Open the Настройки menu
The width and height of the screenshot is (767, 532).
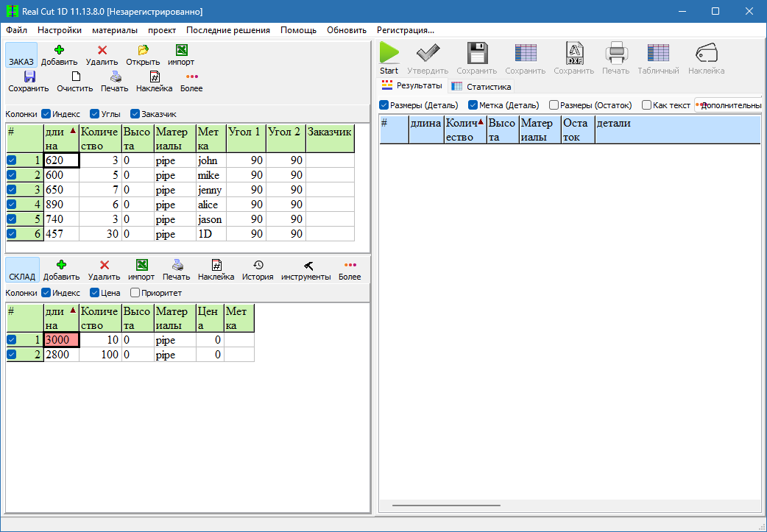tap(60, 30)
